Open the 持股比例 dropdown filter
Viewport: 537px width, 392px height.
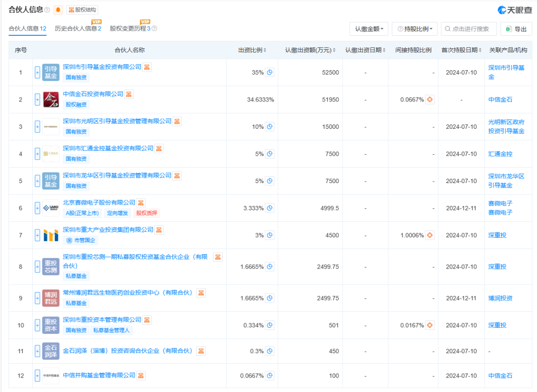(x=415, y=29)
